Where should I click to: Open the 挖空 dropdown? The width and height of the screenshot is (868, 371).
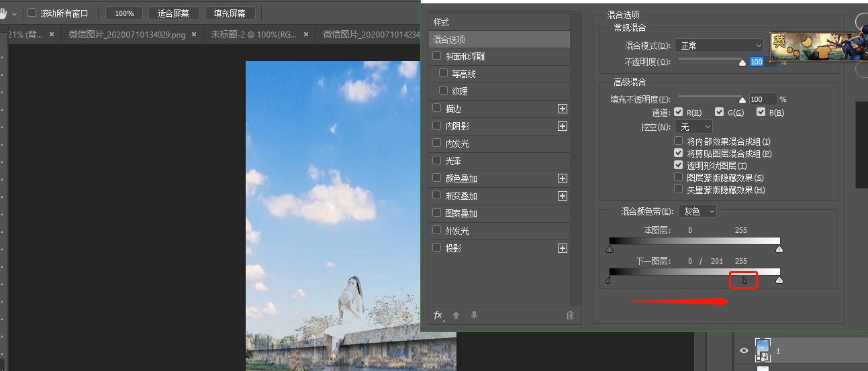click(694, 127)
